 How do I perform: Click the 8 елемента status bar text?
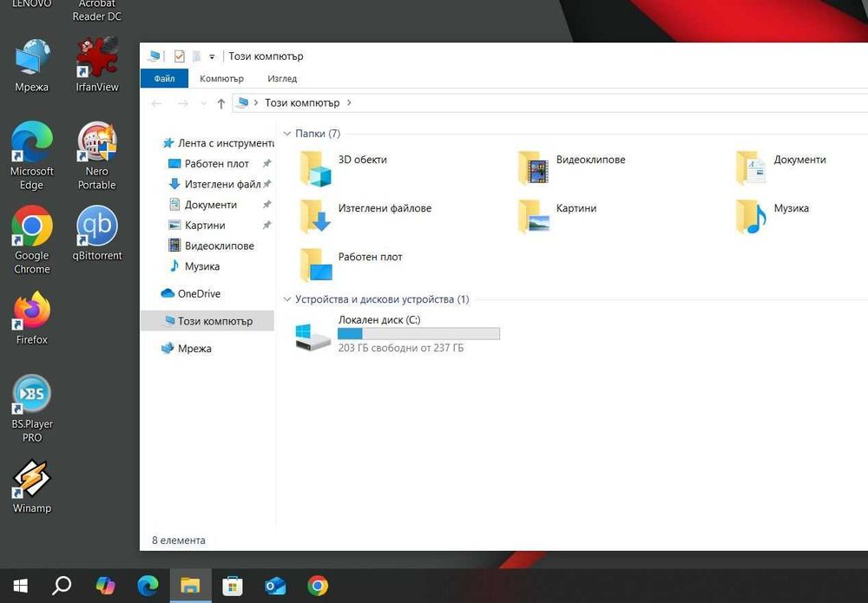click(x=179, y=541)
